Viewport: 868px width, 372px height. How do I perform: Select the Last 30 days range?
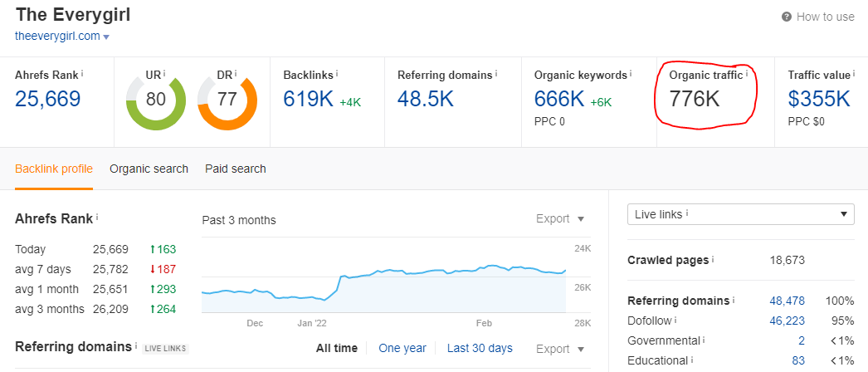tap(480, 349)
